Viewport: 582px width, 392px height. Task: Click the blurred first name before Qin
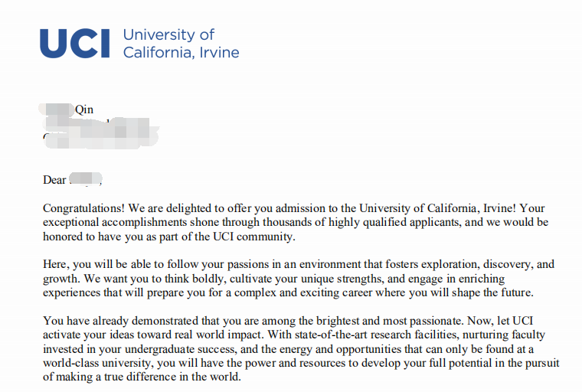coord(57,109)
